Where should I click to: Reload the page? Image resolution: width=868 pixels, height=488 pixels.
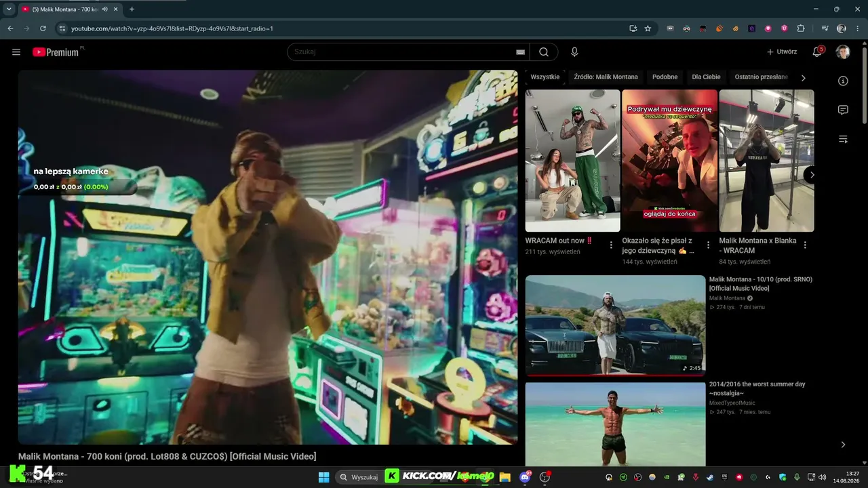(43, 28)
